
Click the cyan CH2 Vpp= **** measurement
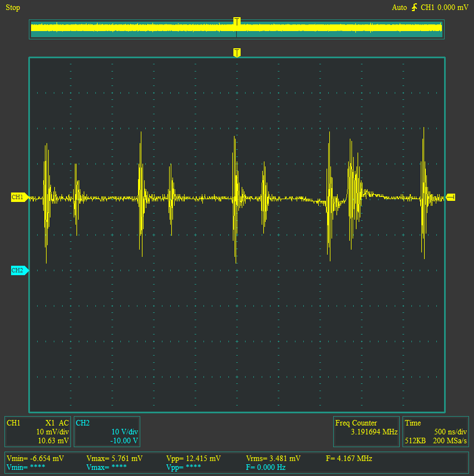coord(184,467)
